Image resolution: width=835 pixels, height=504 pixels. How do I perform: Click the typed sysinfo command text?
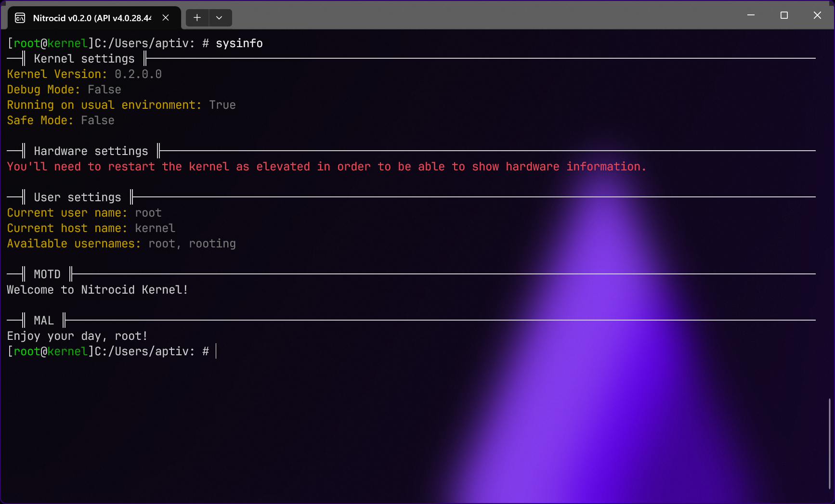pos(239,43)
